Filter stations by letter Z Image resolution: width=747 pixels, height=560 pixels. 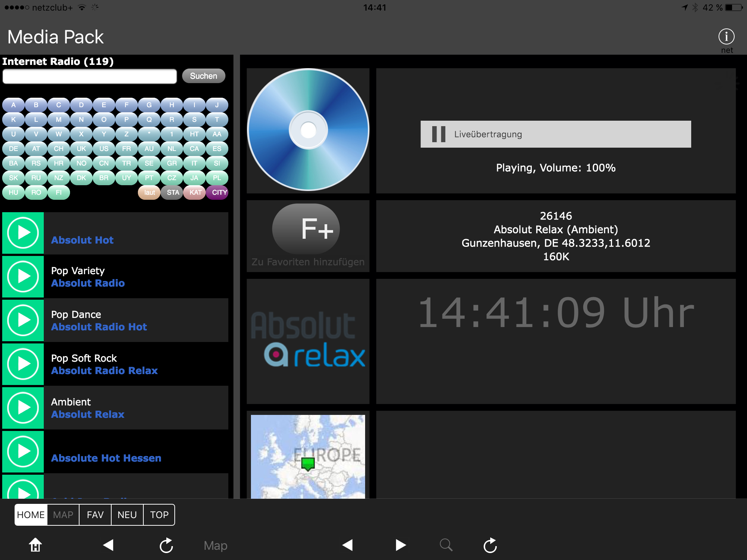pos(127,134)
